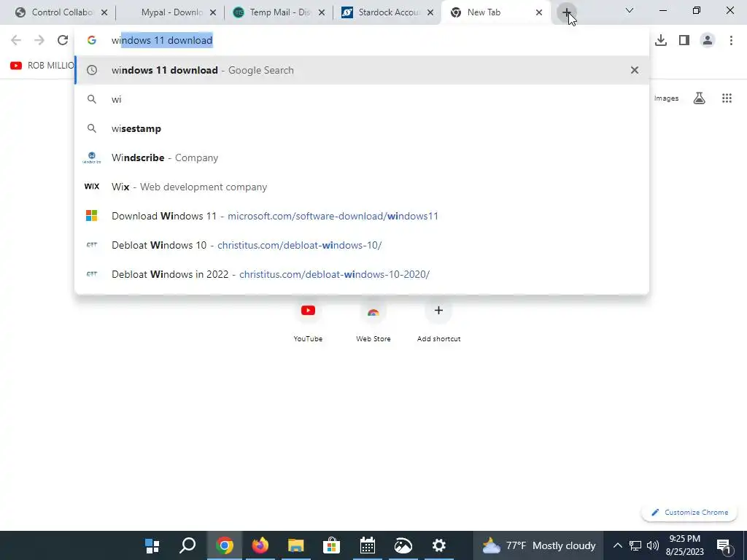Open Debloat Windows 10 christitus suggestion
Screen dimensions: 747x560
[362, 245]
